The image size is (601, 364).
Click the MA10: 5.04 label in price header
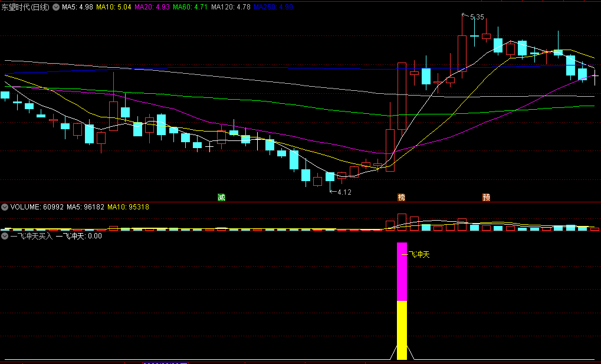point(113,7)
